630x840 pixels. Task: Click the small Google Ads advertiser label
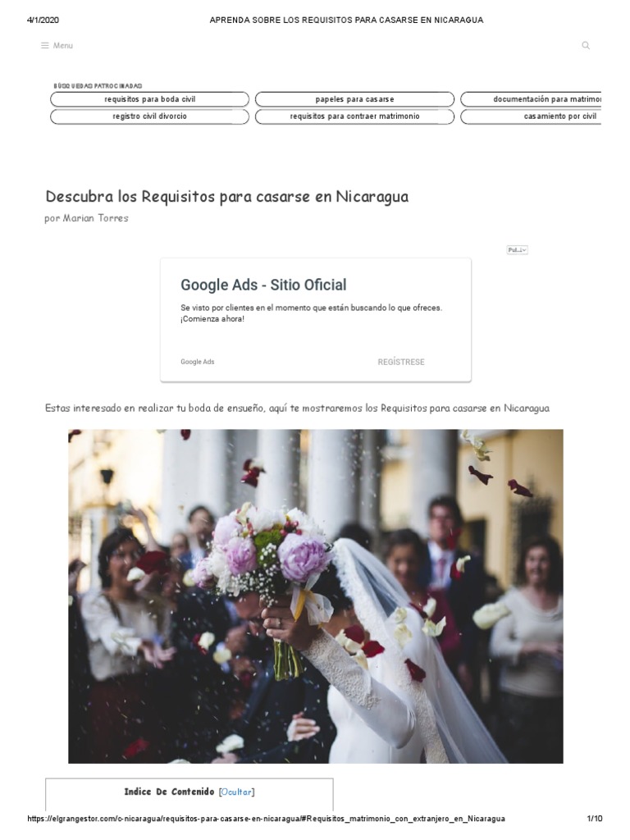pyautogui.click(x=197, y=362)
